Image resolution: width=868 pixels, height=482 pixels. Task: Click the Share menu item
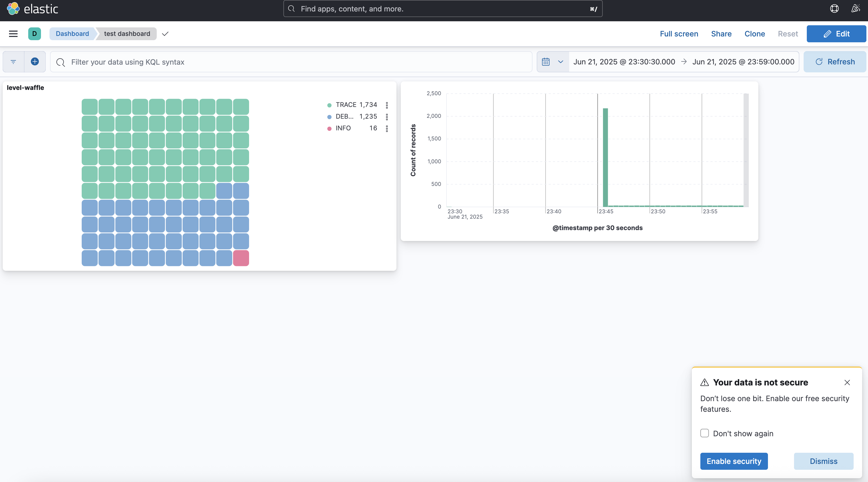click(721, 34)
